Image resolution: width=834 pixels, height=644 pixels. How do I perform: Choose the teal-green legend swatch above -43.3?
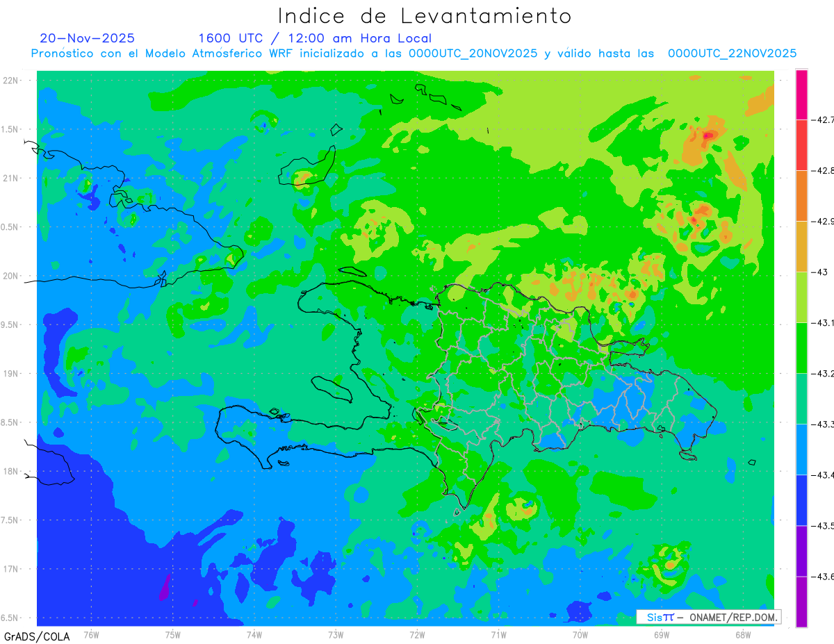pos(801,399)
